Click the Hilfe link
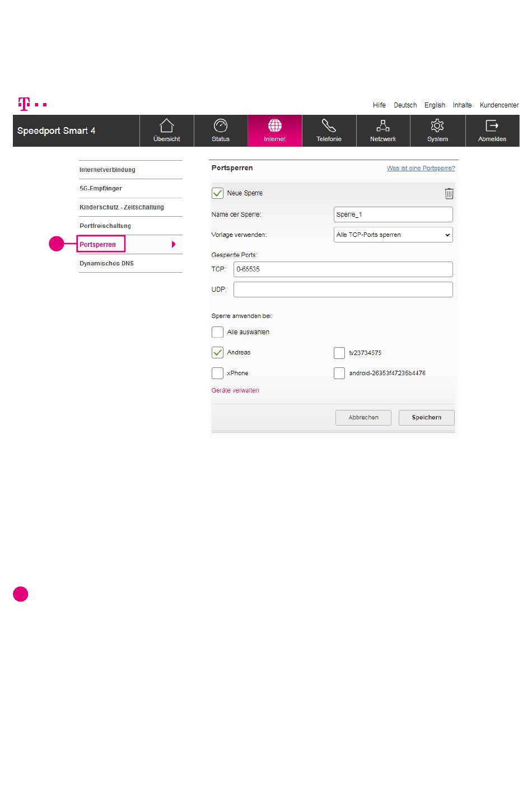 click(379, 105)
